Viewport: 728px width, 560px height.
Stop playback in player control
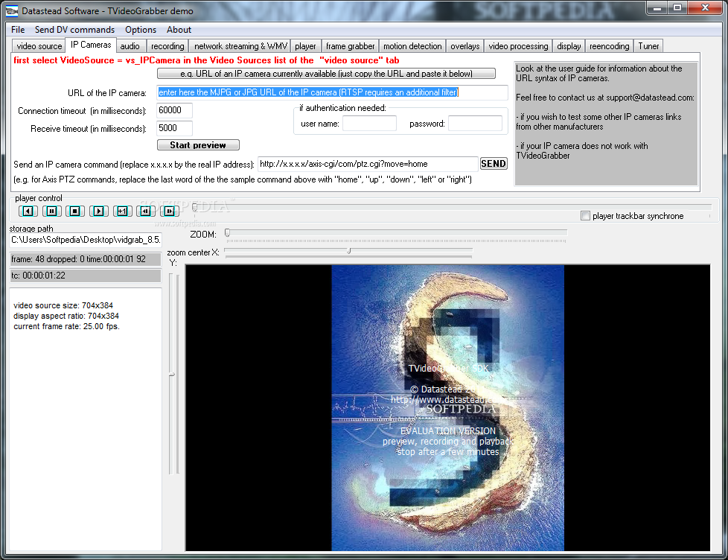click(x=74, y=211)
